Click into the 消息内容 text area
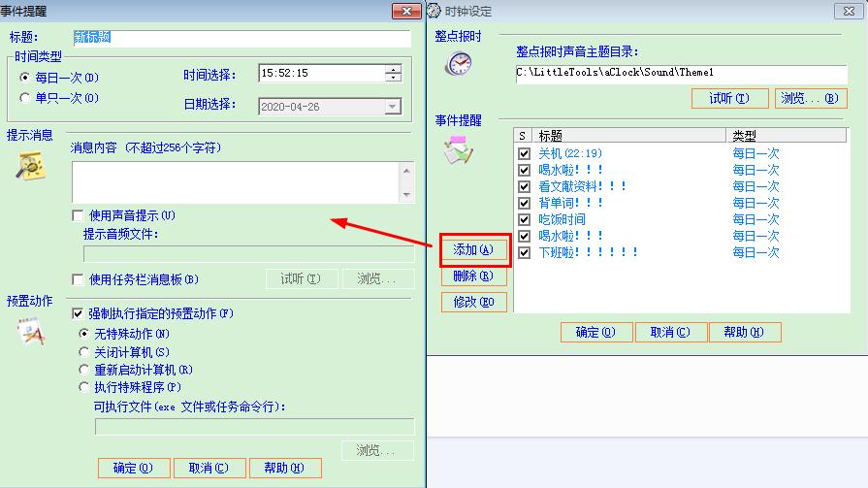 [x=236, y=181]
